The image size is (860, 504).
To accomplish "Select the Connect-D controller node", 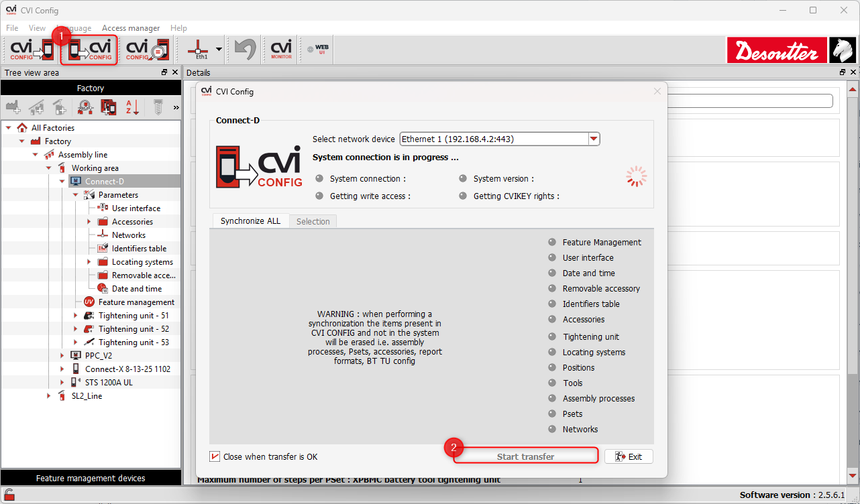I will point(104,182).
